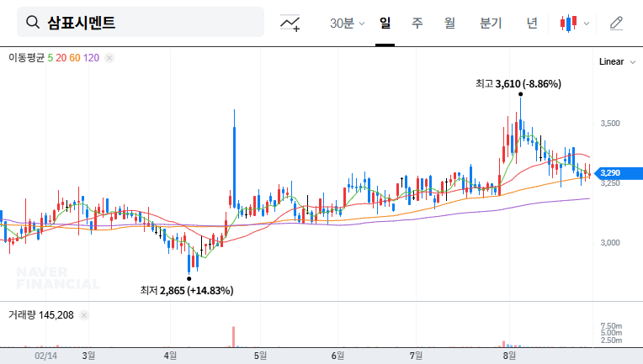Viewport: 643px width, 364px height.
Task: Click the 120-day moving average label
Action: click(91, 58)
